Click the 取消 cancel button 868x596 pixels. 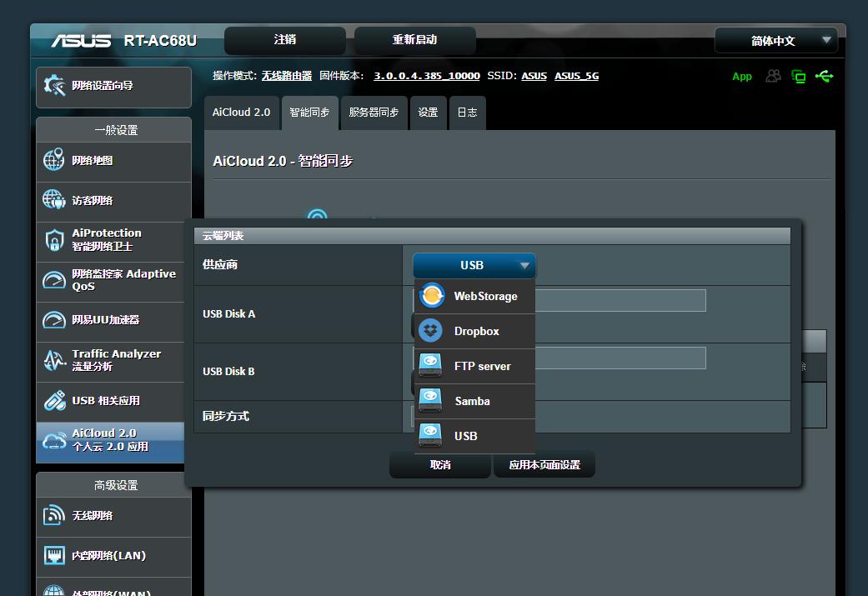pos(440,464)
